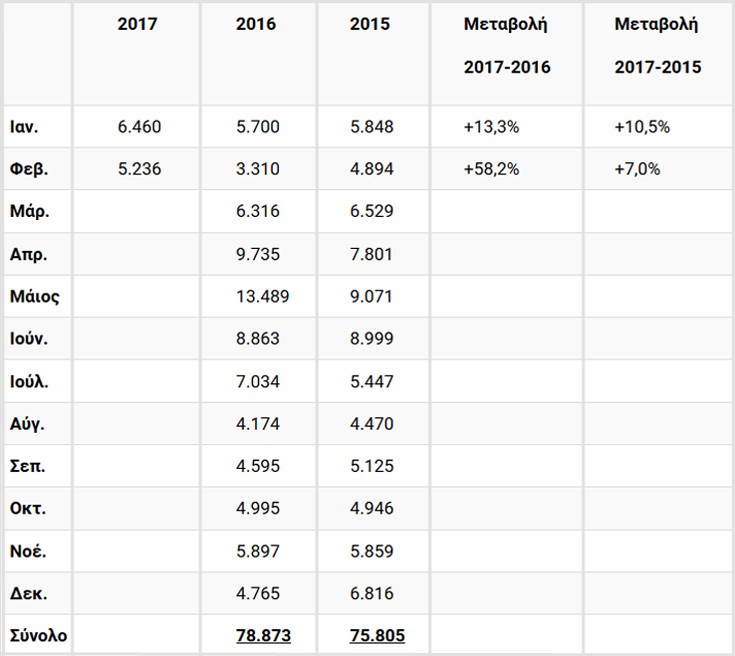The width and height of the screenshot is (735, 656).
Task: Select the 6.460 cell for January 2017
Action: coord(139,127)
